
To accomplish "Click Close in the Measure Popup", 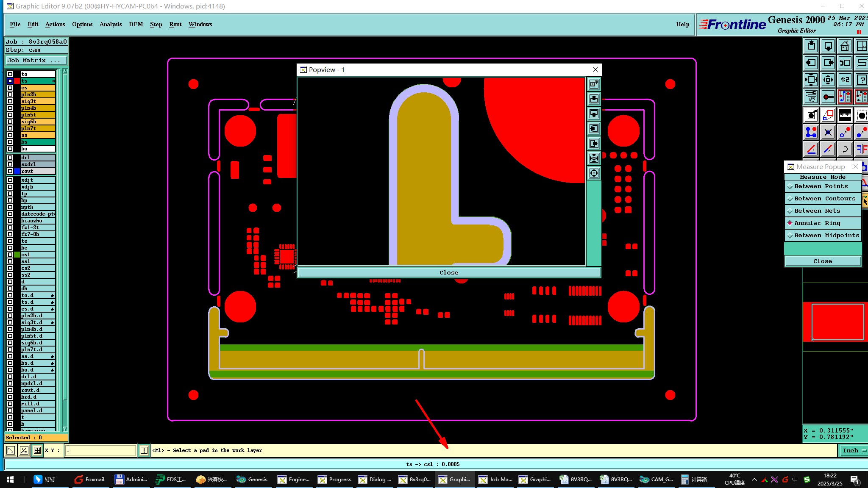I will coord(822,261).
